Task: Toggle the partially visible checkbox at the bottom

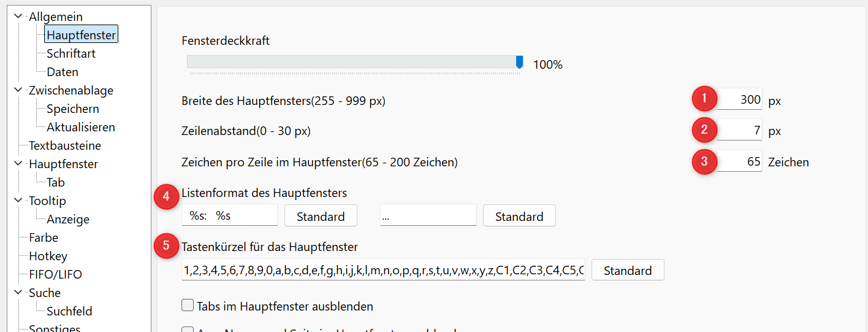Action: pyautogui.click(x=188, y=329)
